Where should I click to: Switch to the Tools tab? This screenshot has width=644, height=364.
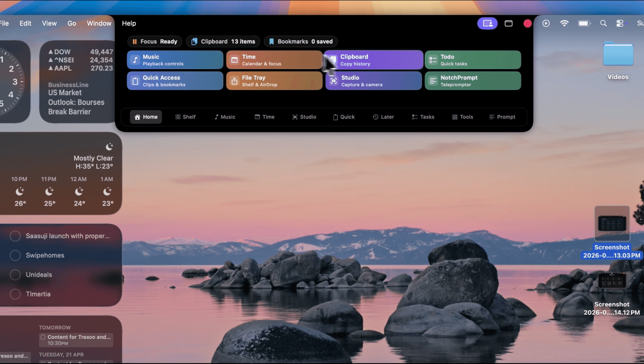(x=462, y=117)
